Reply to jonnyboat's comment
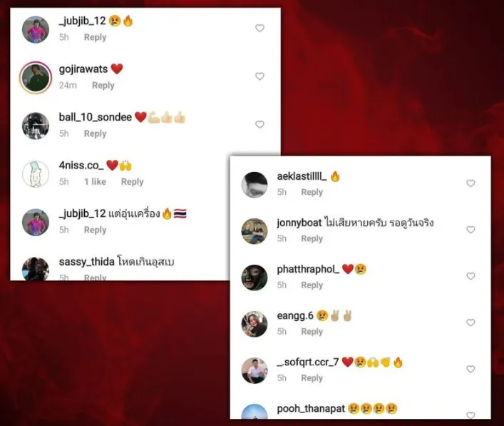The height and width of the screenshot is (426, 504). pos(312,238)
